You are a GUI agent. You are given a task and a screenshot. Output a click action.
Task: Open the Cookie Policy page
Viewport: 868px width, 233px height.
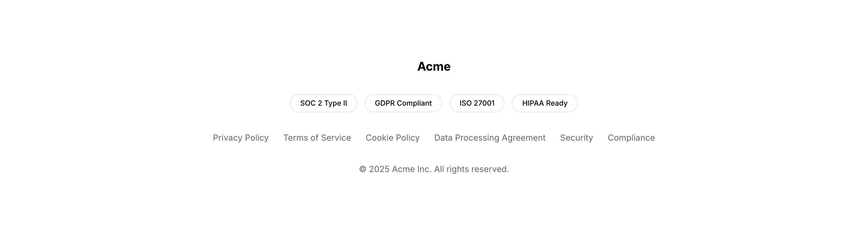(x=392, y=138)
